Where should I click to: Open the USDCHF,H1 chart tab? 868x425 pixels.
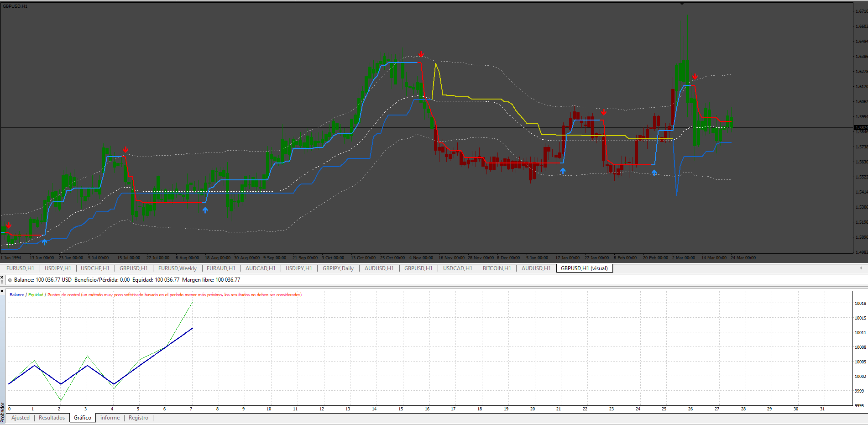(x=95, y=268)
